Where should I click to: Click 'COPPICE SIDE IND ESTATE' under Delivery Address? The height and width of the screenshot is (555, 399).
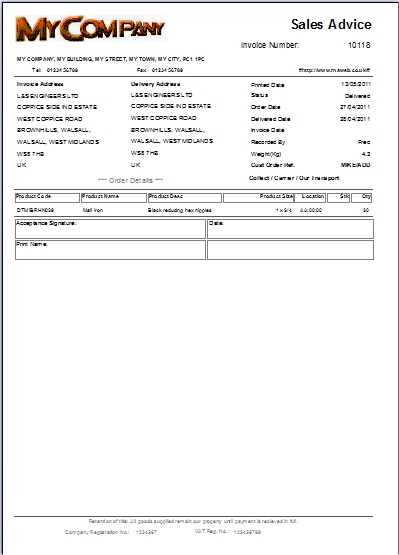point(171,106)
